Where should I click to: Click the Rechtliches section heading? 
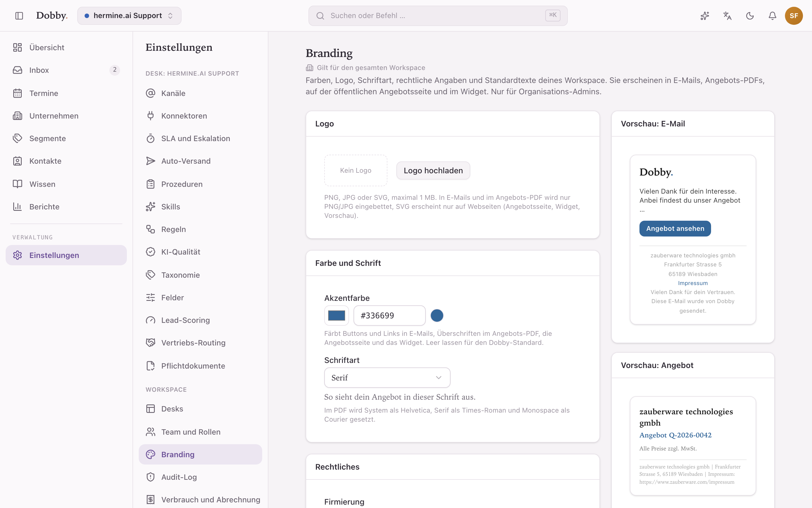click(337, 467)
